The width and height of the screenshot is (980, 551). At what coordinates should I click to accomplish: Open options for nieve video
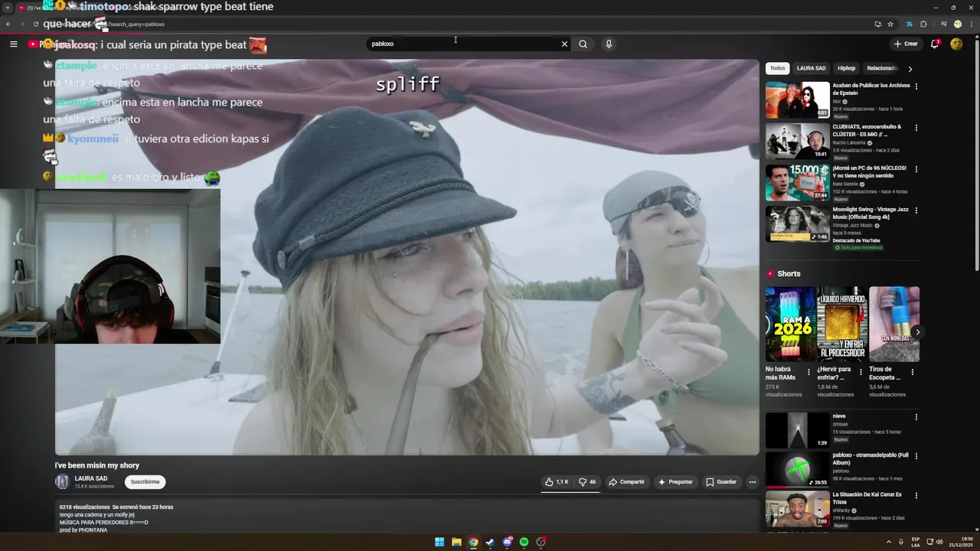[x=916, y=417]
